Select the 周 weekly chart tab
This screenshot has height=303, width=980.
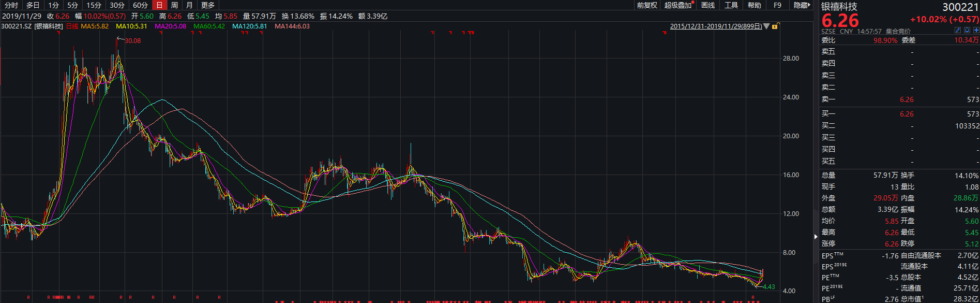point(174,5)
